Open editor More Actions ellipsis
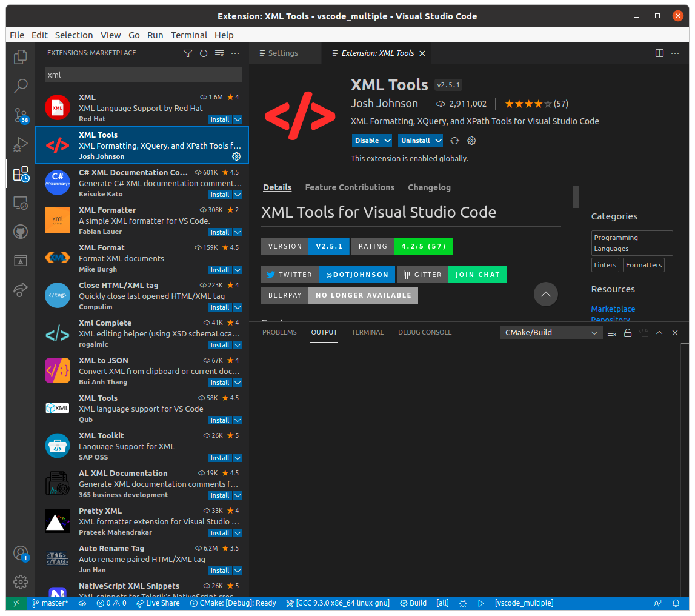The width and height of the screenshot is (695, 616). point(675,53)
